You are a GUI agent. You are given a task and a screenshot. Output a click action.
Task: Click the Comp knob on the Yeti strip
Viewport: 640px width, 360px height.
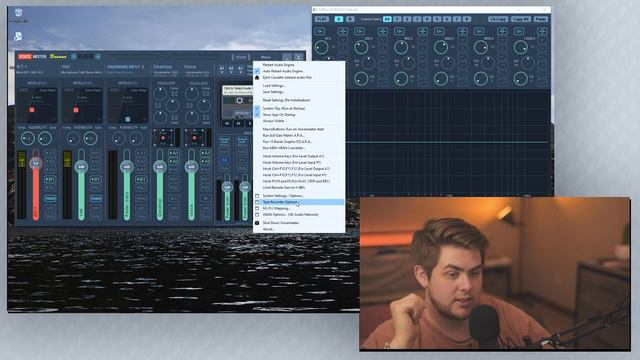tap(73, 139)
